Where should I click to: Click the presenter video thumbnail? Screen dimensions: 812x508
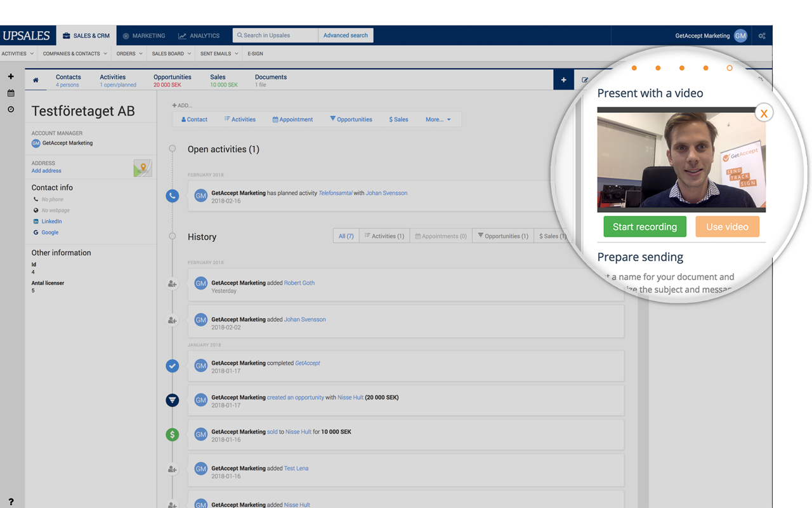click(x=681, y=160)
